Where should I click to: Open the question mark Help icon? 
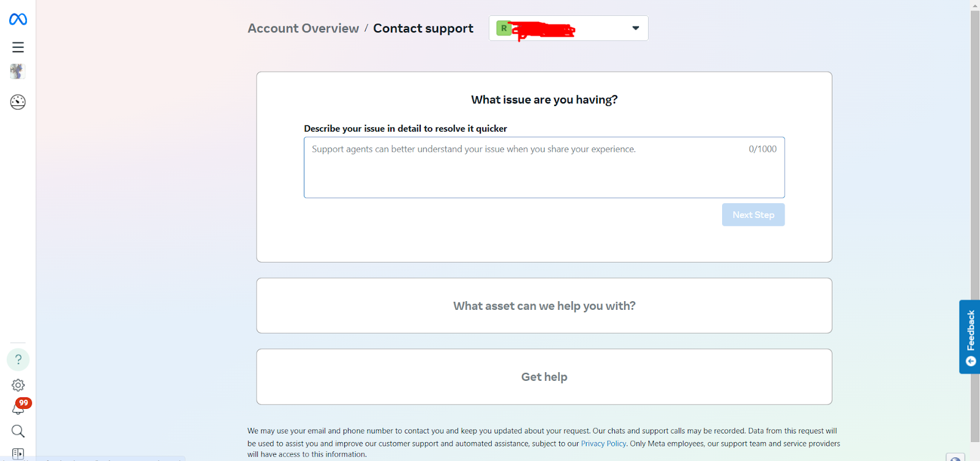point(18,359)
